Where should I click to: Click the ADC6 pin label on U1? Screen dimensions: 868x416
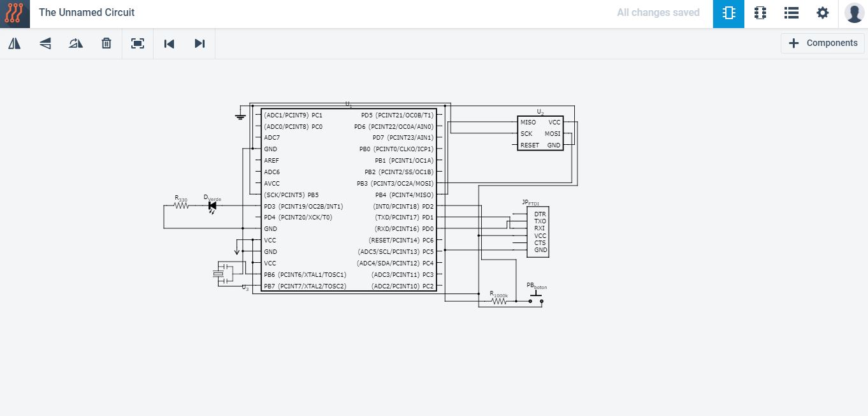(x=271, y=172)
